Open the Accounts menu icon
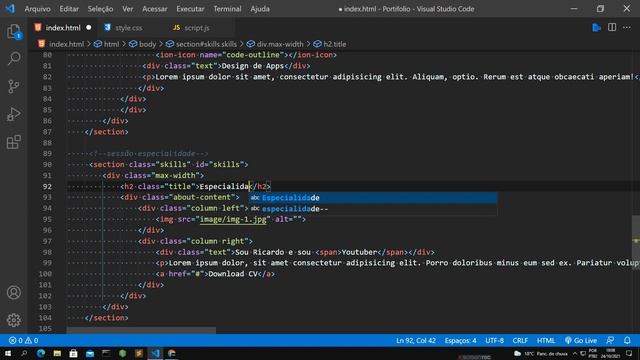The image size is (640, 360). point(13,292)
